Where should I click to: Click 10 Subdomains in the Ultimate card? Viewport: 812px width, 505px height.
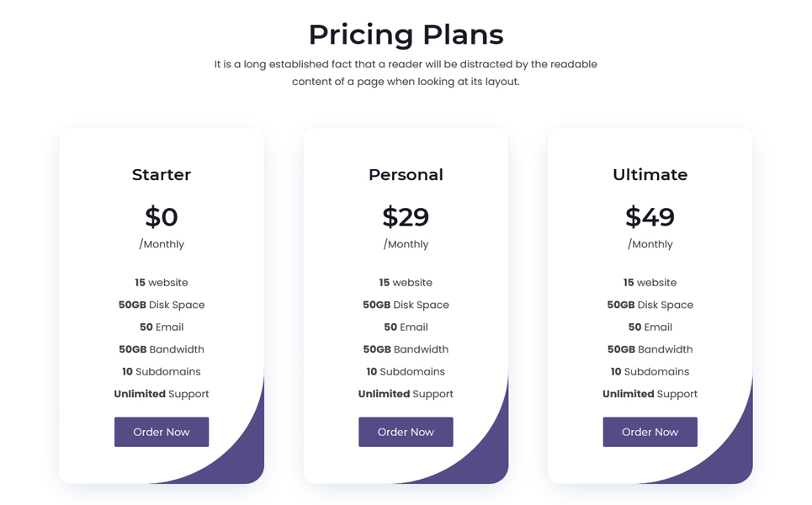pyautogui.click(x=650, y=372)
